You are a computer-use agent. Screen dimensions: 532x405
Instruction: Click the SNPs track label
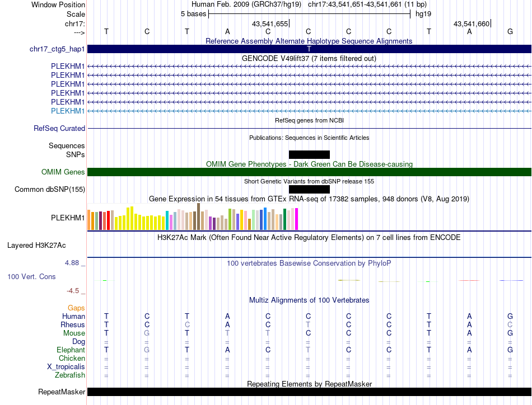(76, 154)
